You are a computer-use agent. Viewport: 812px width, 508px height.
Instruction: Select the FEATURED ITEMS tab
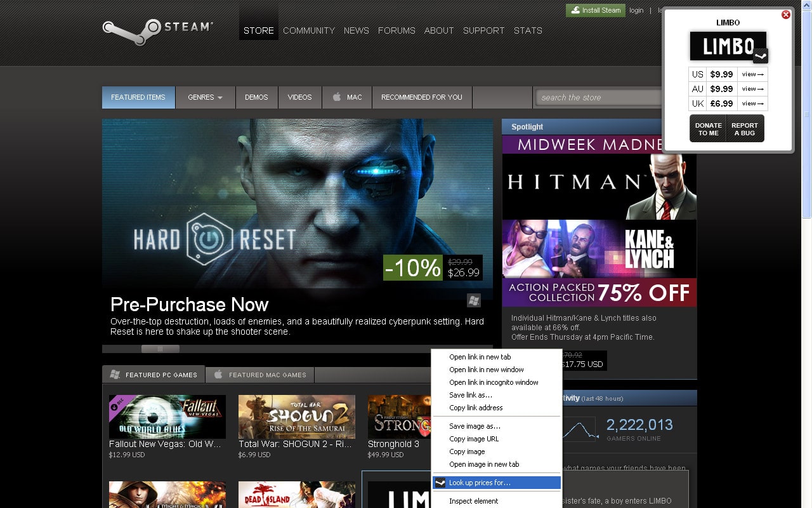(138, 97)
